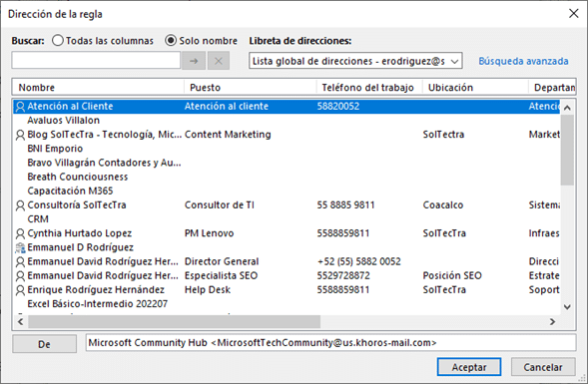
Task: Click the contact icon beside Consultoría SolTecTra
Action: pos(20,205)
